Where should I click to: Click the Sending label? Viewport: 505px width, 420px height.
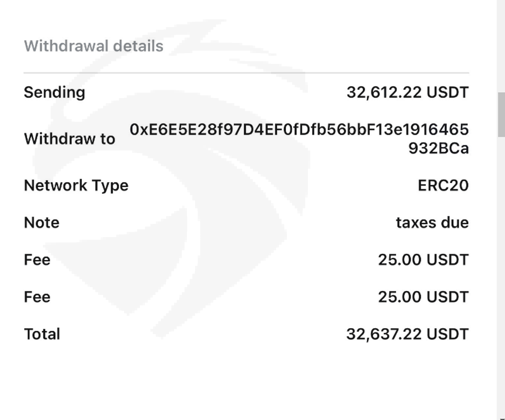point(54,92)
